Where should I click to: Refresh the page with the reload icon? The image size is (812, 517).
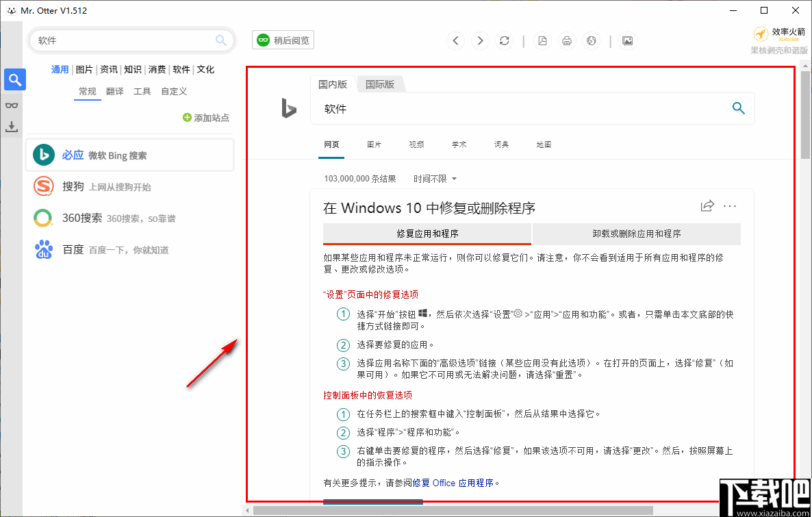coord(505,40)
